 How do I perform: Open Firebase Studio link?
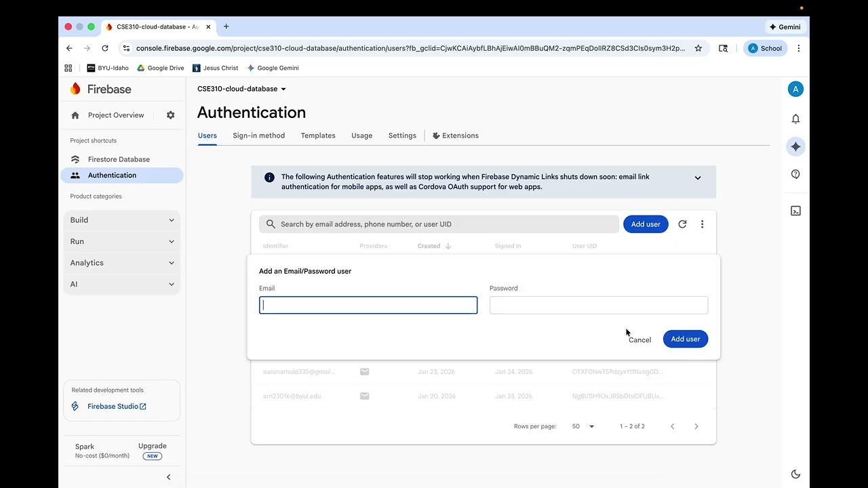(117, 407)
